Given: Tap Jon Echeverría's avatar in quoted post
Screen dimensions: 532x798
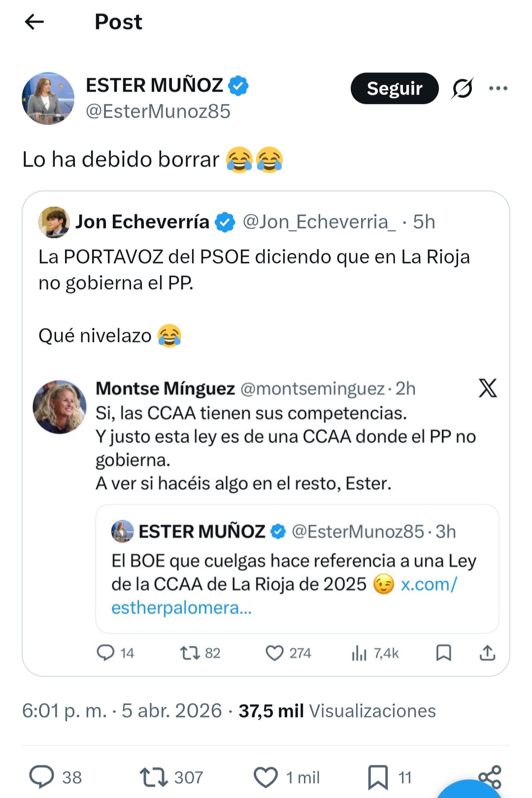Looking at the screenshot, I should pos(54,222).
